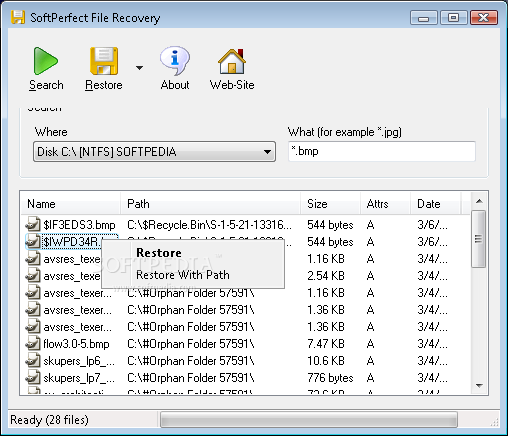Image resolution: width=508 pixels, height=436 pixels.
Task: Click the vertical scrollbar thumb in results list
Action: pyautogui.click(x=479, y=239)
